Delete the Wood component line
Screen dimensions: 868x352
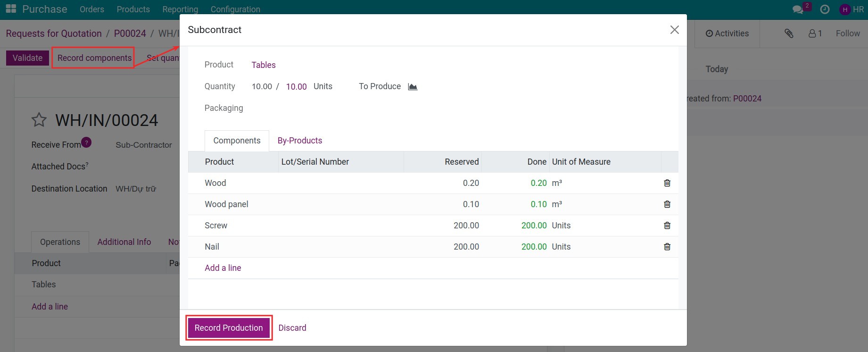point(667,183)
